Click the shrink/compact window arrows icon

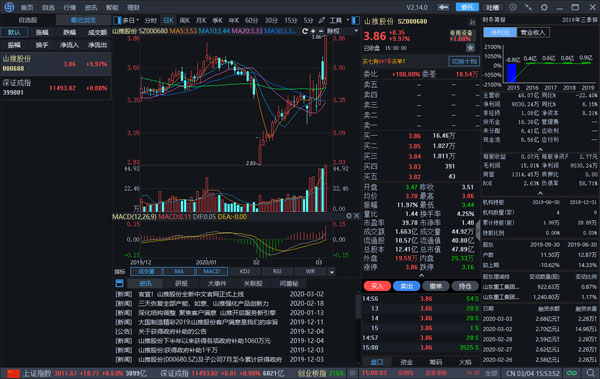528,7
